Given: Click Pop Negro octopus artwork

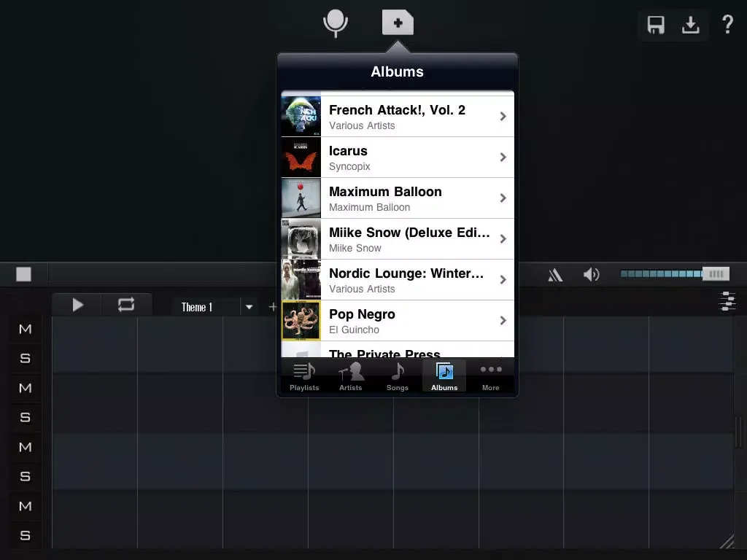Looking at the screenshot, I should coord(301,321).
